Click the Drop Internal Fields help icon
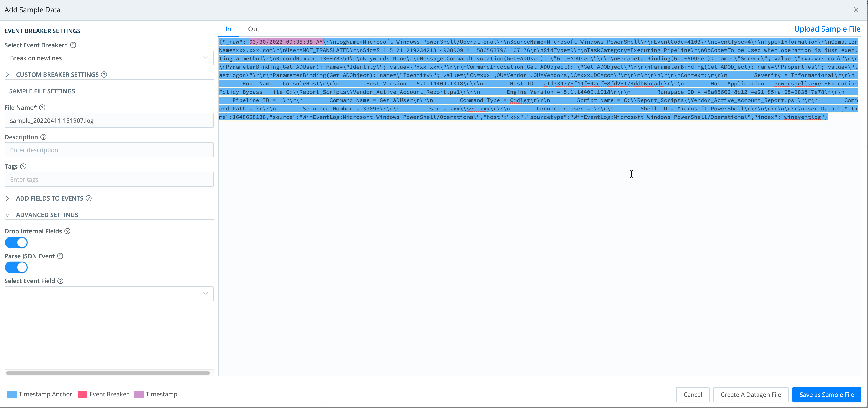The image size is (868, 408). [x=67, y=231]
